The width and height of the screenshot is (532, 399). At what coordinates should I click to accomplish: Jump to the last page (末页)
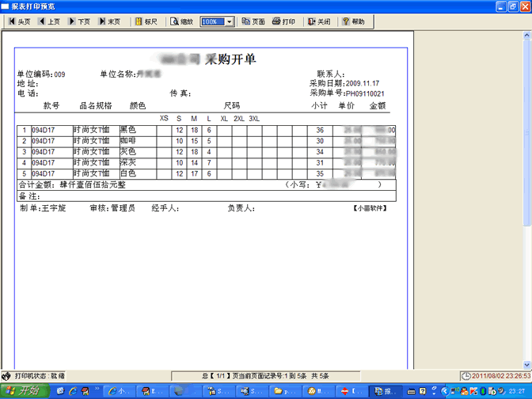click(x=109, y=21)
